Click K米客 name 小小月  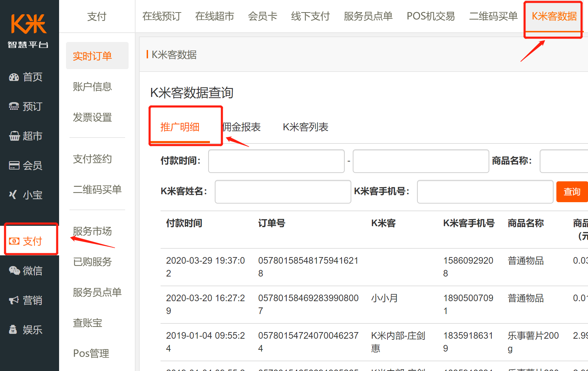pyautogui.click(x=384, y=298)
